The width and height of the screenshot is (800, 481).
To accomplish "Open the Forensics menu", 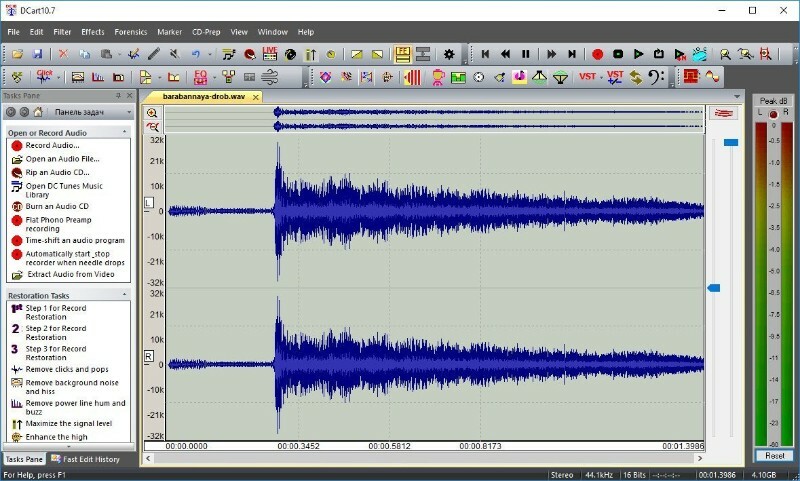I will tap(130, 32).
